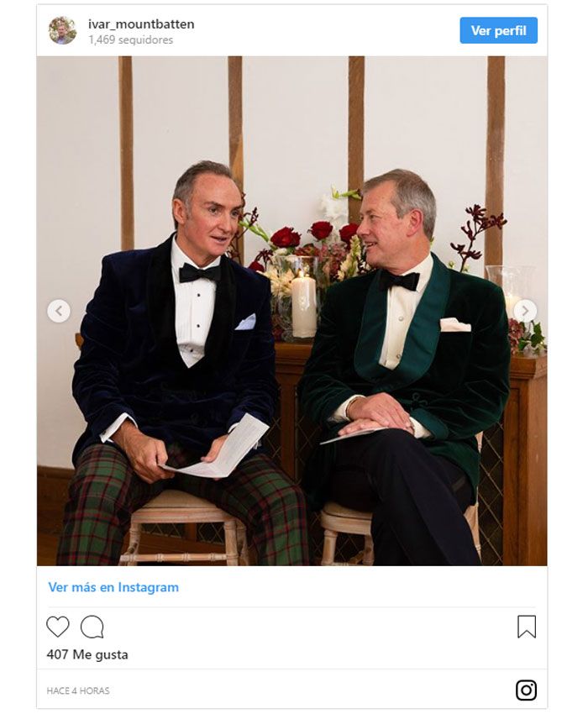Click the black bow tie on green jacket man
Viewport: 588px width, 714px height.
click(400, 281)
